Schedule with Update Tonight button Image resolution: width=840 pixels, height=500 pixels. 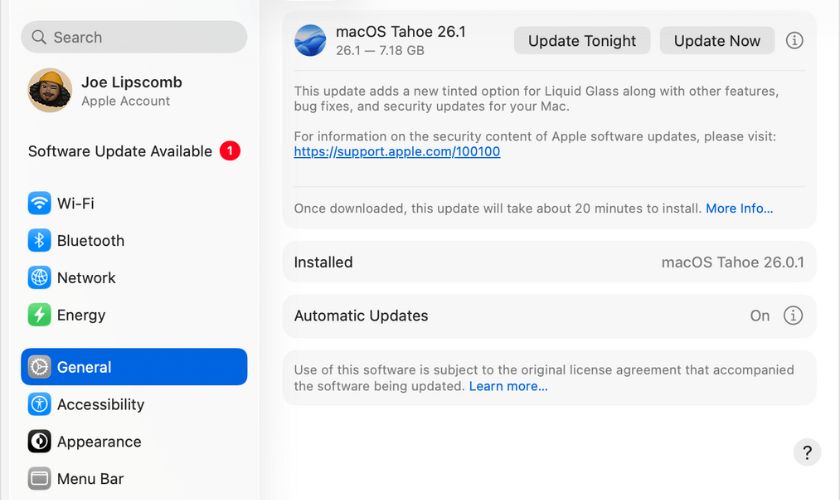[582, 40]
